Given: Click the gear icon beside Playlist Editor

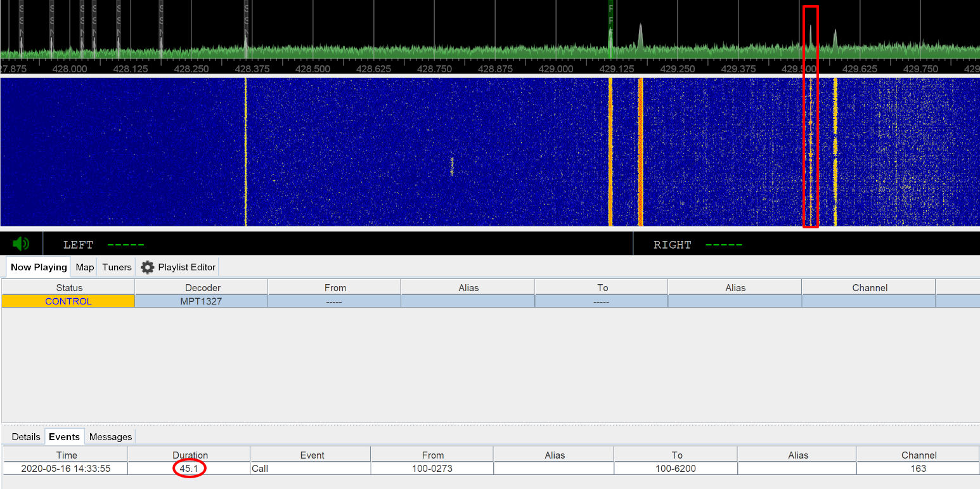Looking at the screenshot, I should coord(147,266).
